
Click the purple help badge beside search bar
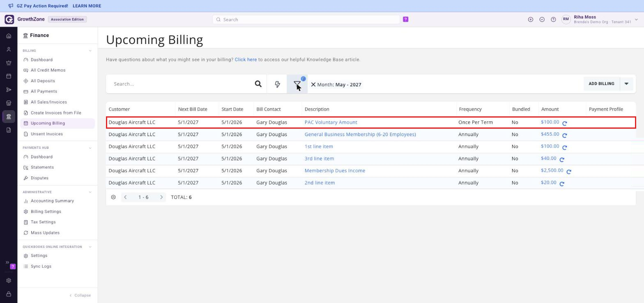405,19
